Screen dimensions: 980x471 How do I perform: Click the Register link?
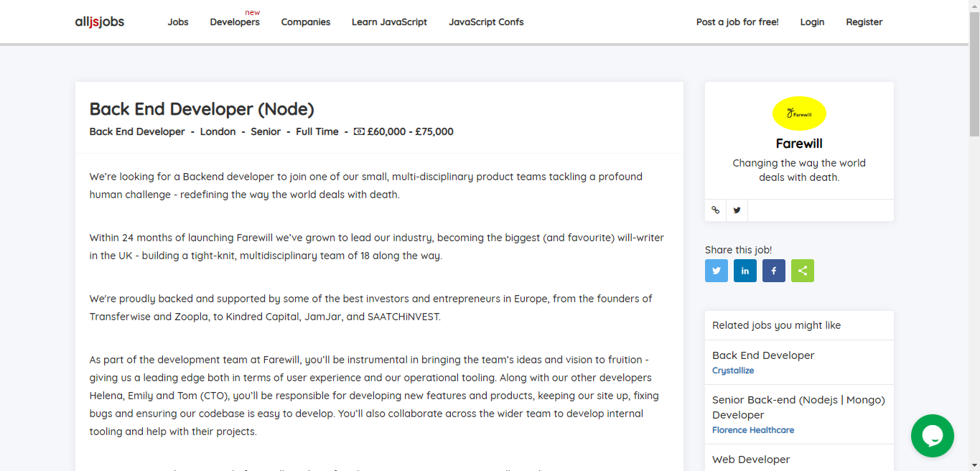pos(864,22)
